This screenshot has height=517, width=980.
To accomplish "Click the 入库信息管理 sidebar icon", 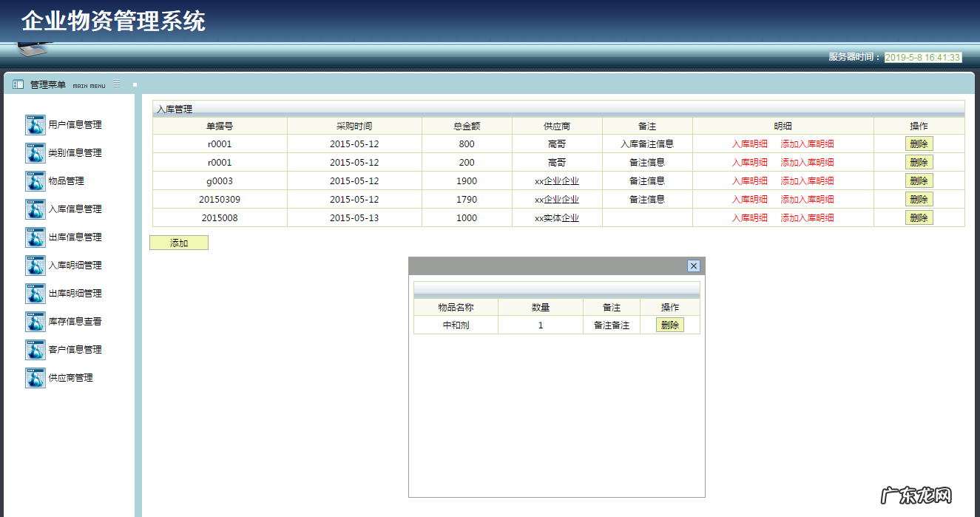I will (x=35, y=209).
